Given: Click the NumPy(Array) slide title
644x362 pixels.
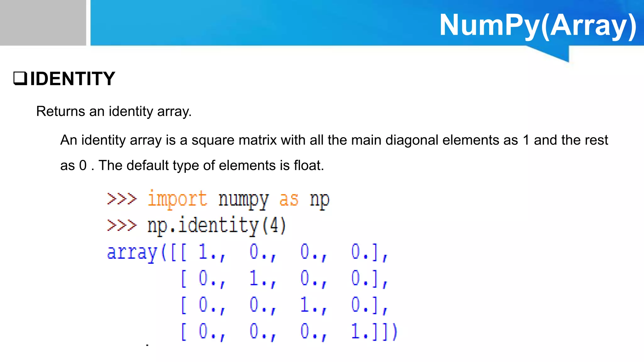Looking at the screenshot, I should pos(538,25).
